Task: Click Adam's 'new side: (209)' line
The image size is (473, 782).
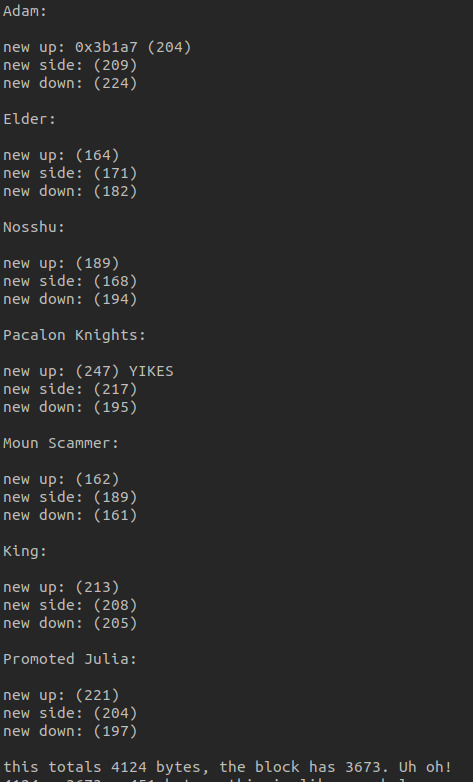Action: click(x=70, y=65)
